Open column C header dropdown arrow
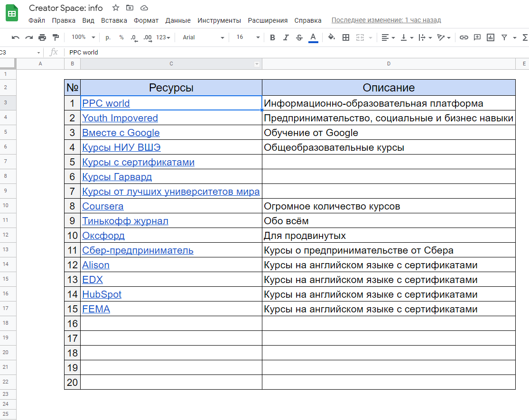Screen dimensions: 529x420 coord(257,64)
